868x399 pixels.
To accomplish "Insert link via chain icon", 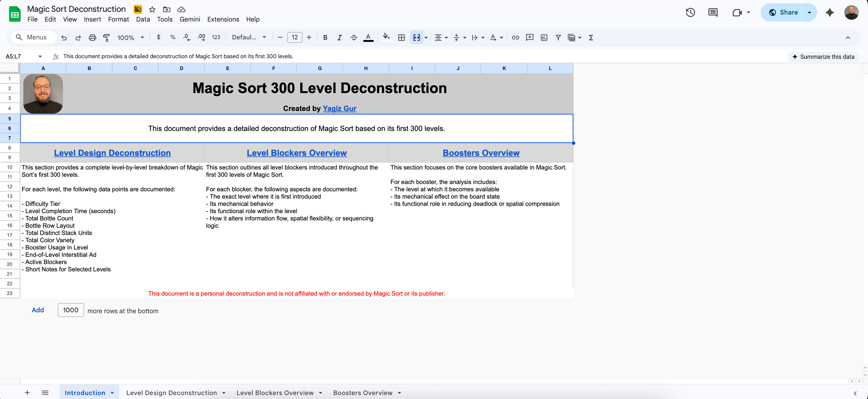I will [x=515, y=37].
